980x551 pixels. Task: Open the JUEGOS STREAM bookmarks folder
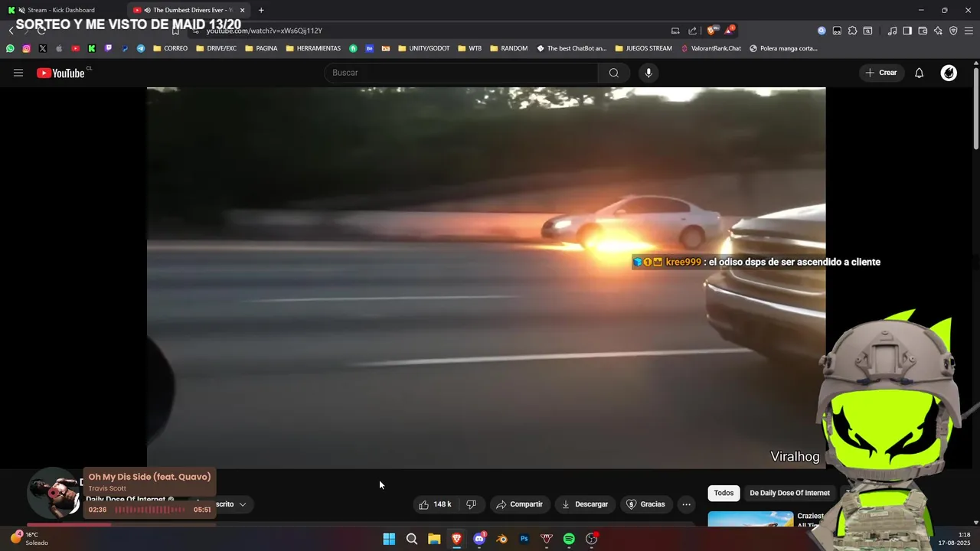[643, 48]
